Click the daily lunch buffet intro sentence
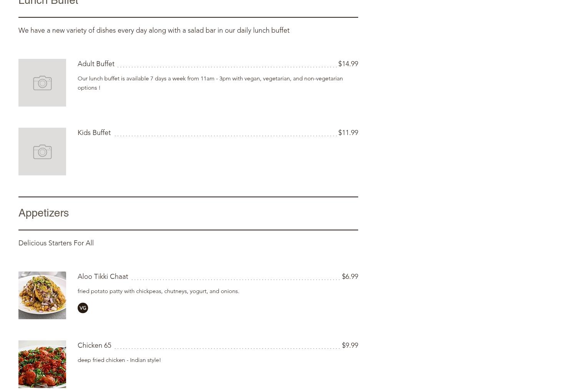 (x=154, y=30)
